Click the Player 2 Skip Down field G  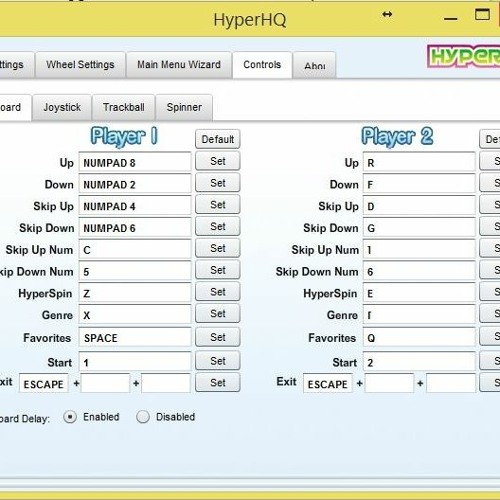tap(419, 228)
